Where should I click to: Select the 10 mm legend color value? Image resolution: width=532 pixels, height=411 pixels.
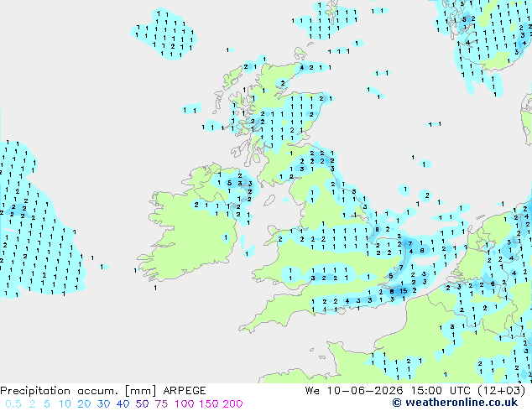[65, 404]
